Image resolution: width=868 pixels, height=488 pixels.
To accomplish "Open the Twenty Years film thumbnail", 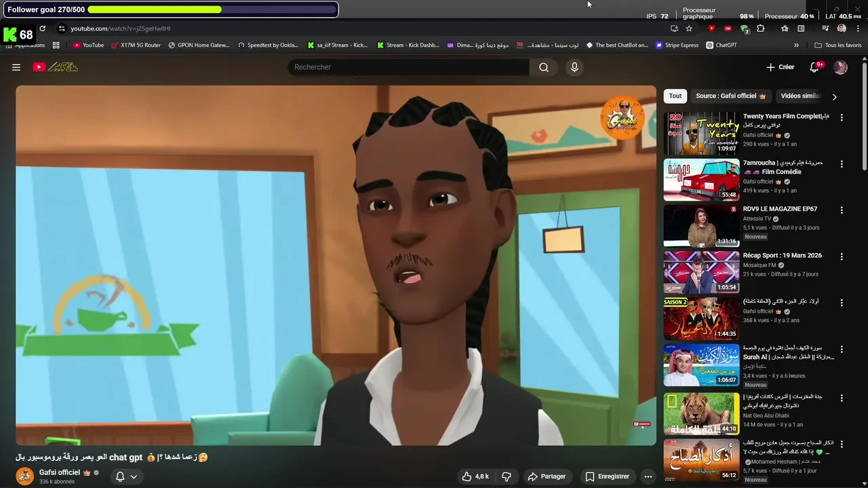I will click(701, 134).
